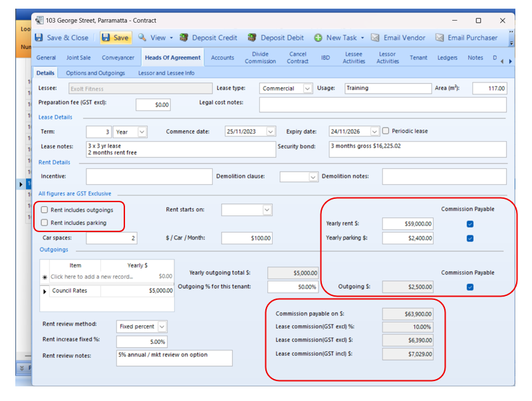
Task: Click the new record asterisk marker
Action: click(x=45, y=277)
